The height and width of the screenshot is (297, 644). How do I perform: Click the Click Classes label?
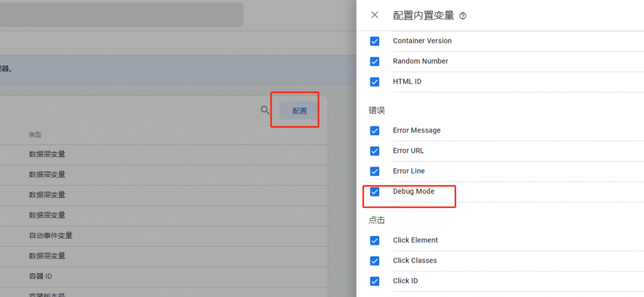[x=415, y=261]
